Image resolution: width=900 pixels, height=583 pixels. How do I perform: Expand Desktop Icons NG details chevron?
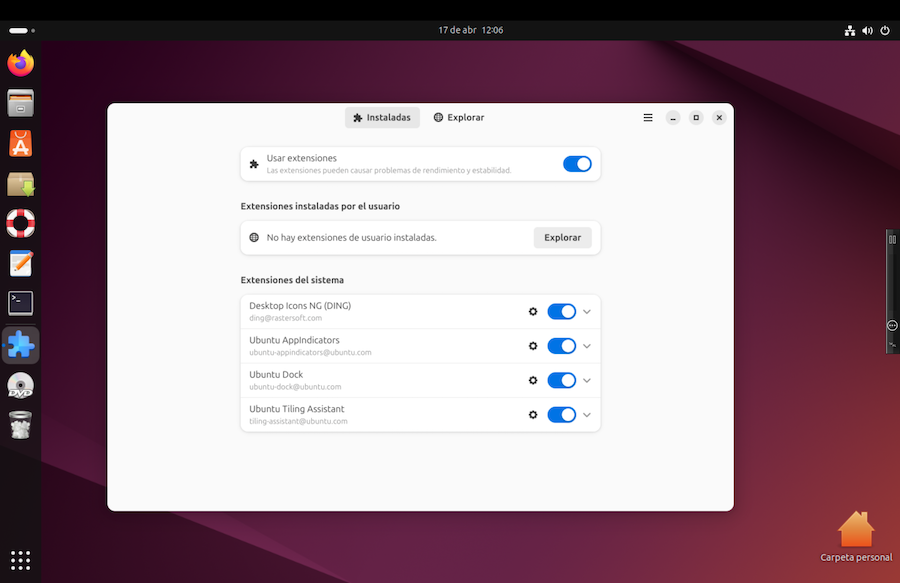(x=587, y=312)
